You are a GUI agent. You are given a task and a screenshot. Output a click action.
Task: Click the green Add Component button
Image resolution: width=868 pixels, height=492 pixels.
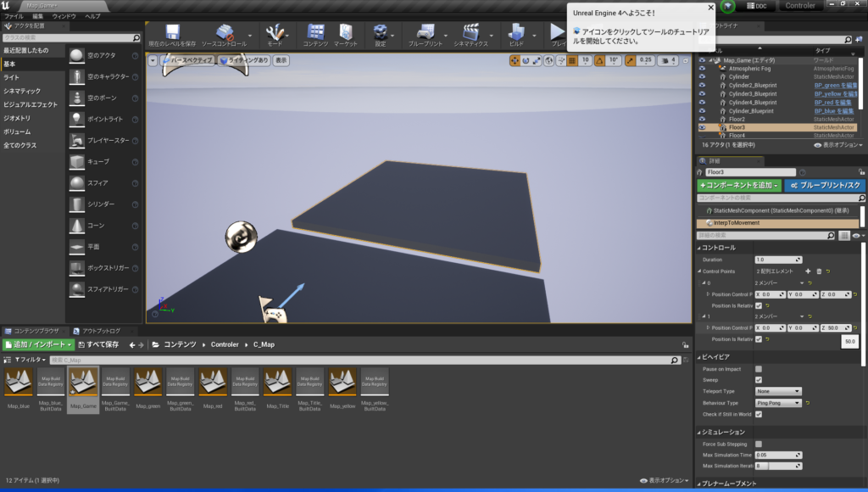point(738,185)
